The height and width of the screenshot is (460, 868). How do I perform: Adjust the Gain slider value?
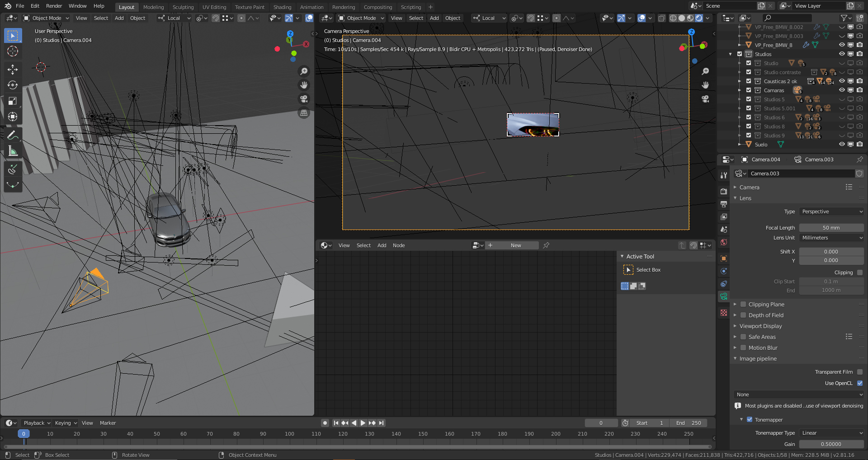[x=831, y=444]
